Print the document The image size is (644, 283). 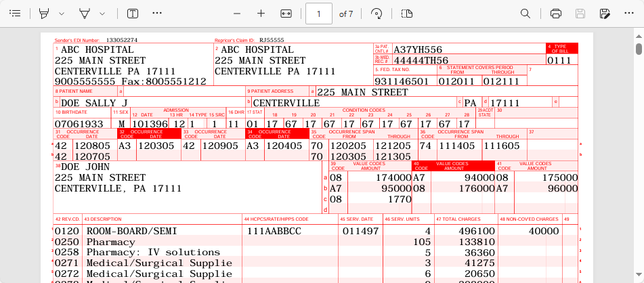click(556, 14)
